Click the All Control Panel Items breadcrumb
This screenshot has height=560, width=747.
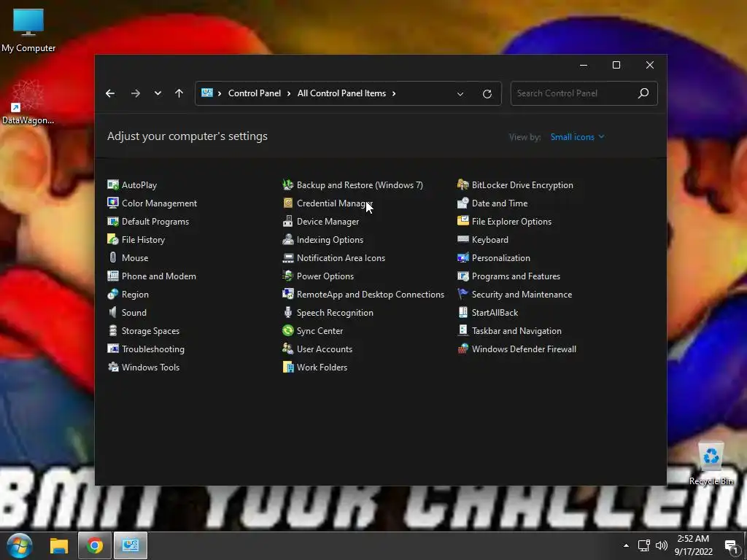click(x=341, y=93)
